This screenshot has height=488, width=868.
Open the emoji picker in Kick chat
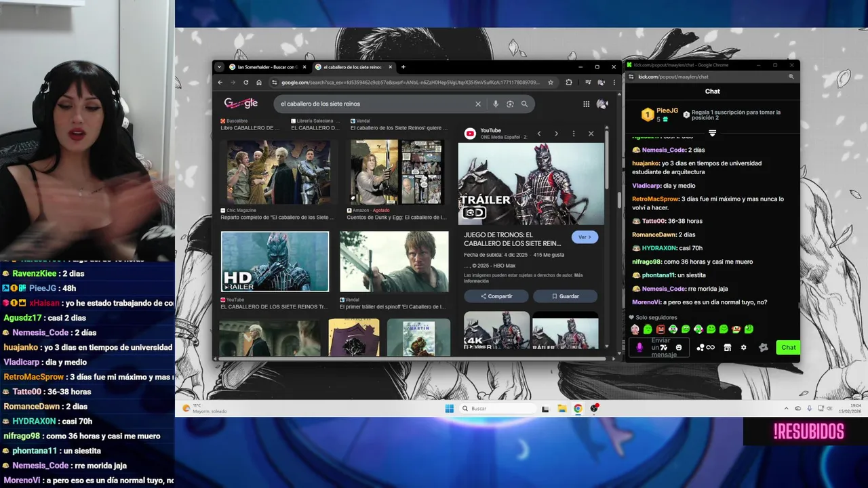tap(679, 348)
